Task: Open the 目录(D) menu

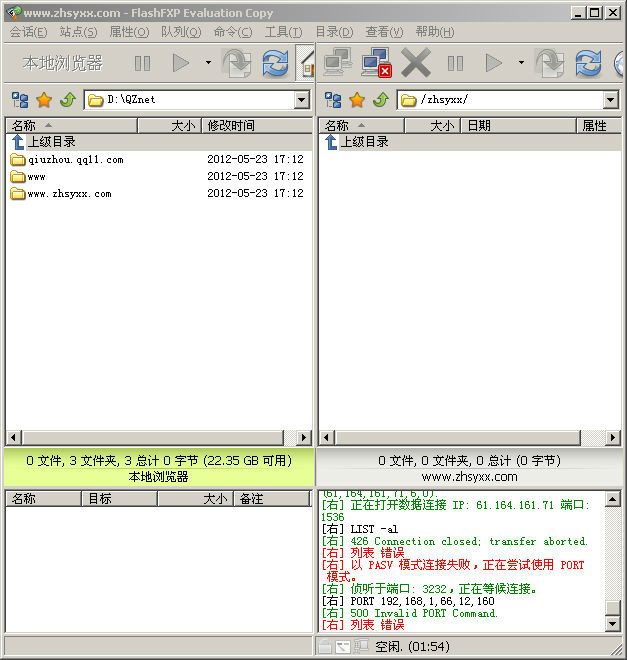Action: (334, 32)
